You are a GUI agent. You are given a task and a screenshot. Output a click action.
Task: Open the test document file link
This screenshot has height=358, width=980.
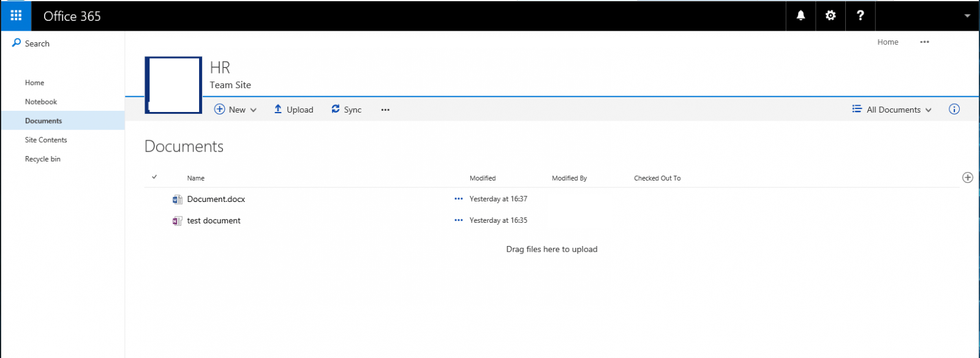point(214,220)
